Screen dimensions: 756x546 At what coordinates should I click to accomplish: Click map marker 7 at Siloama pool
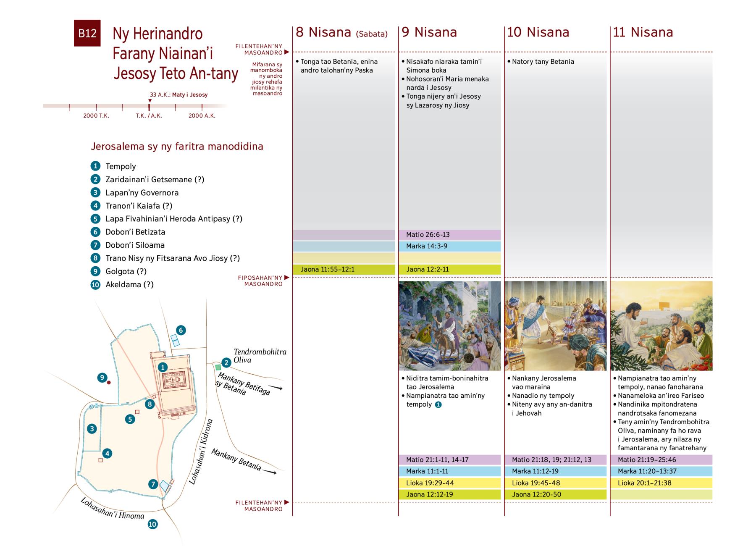[153, 484]
